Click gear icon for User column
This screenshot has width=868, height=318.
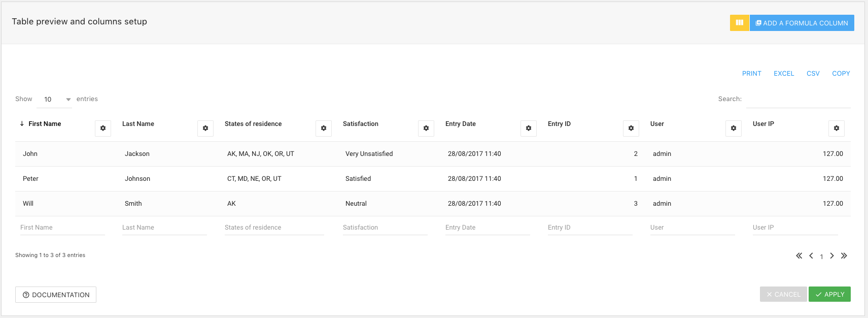click(x=734, y=129)
